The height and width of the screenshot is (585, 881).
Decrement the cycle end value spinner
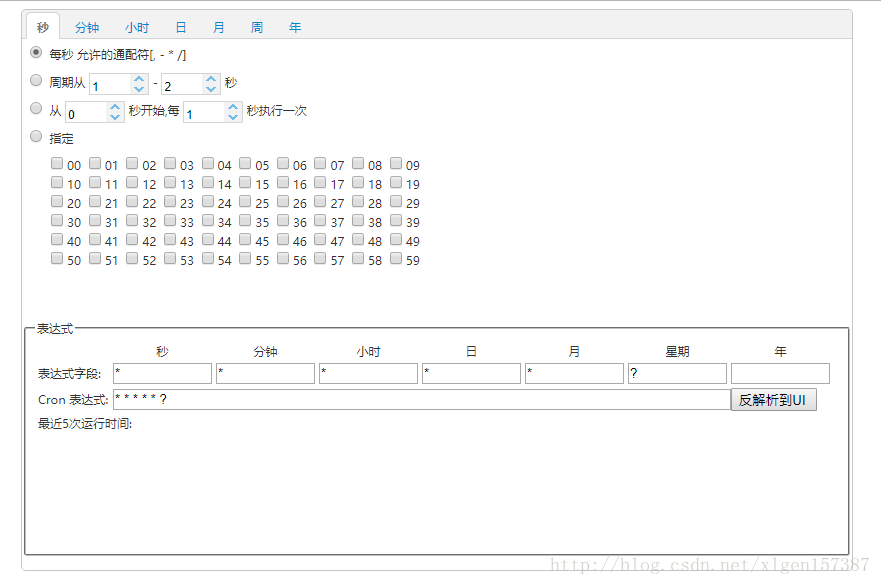210,88
